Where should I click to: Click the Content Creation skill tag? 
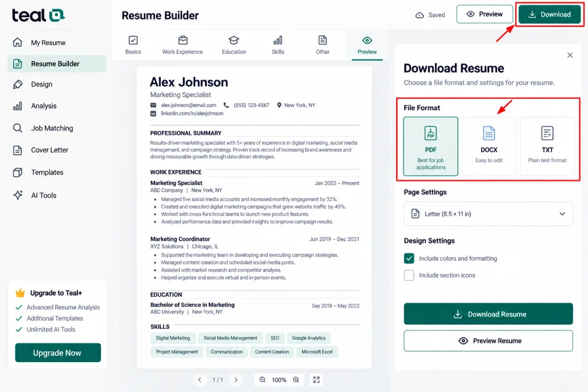(272, 352)
